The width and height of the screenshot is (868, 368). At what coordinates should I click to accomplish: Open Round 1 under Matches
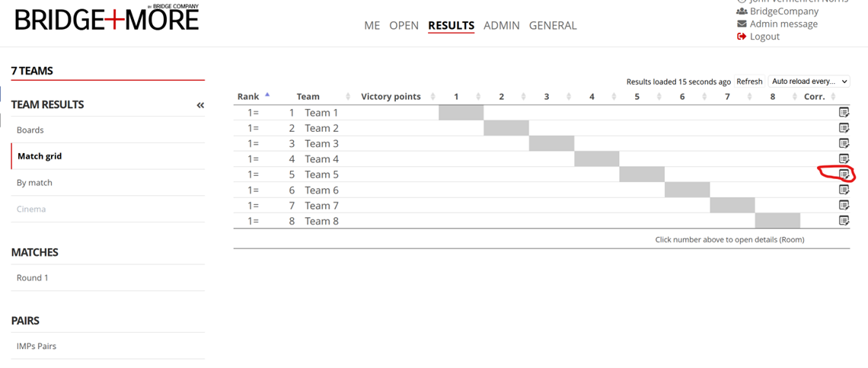[33, 278]
